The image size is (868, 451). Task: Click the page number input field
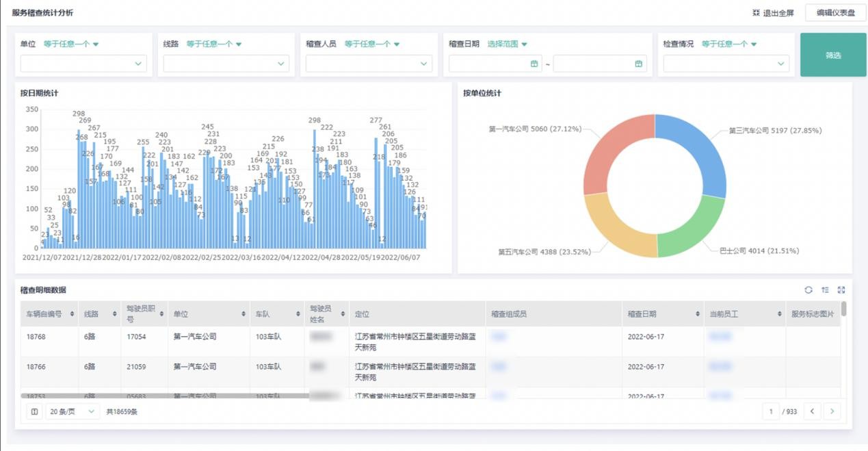772,411
